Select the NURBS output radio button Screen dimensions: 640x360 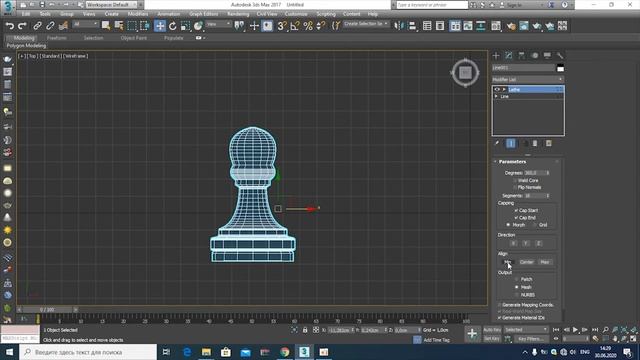[517, 295]
